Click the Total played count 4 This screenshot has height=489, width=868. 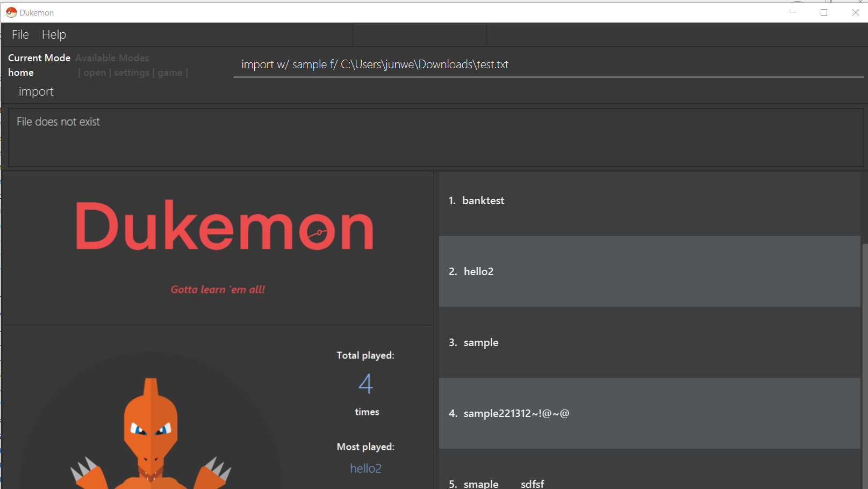tap(366, 384)
